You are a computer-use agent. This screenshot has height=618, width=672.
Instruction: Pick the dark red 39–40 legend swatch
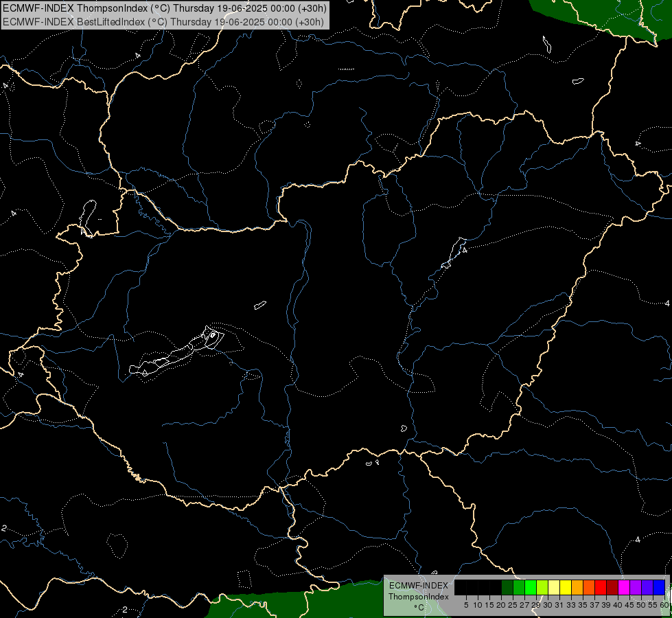[x=612, y=587]
